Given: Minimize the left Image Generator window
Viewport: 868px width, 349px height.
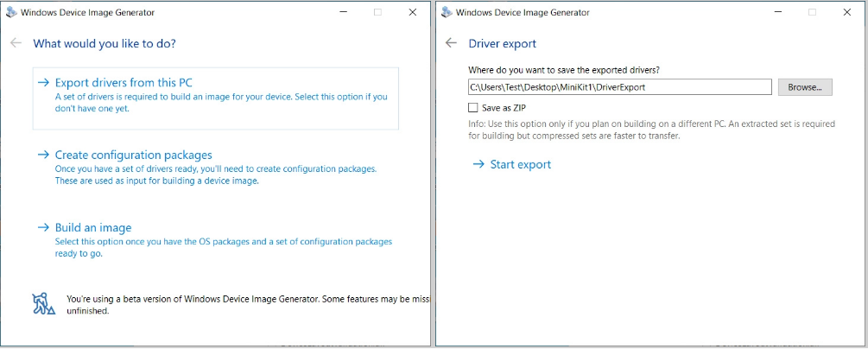Looking at the screenshot, I should click(342, 12).
